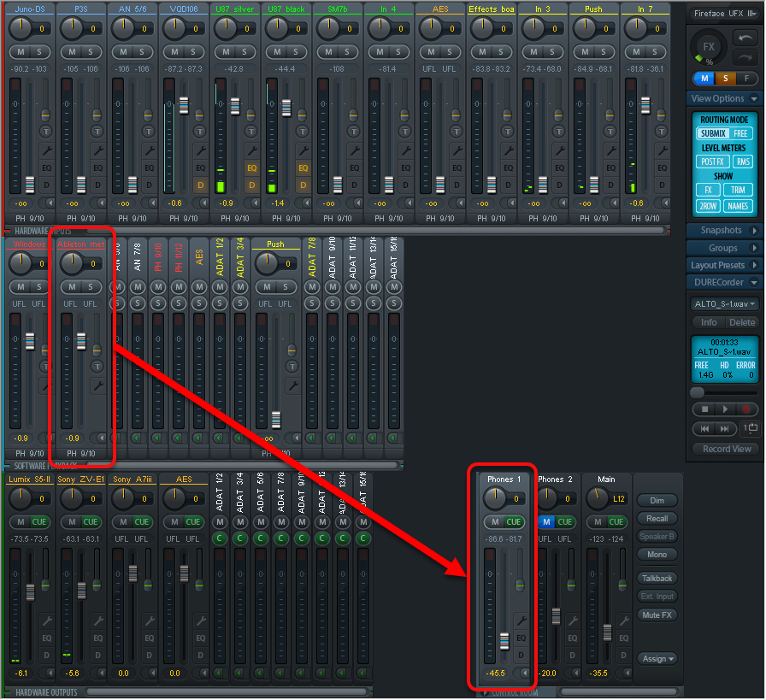Click the Talkback button
The width and height of the screenshot is (766, 700).
coord(657,579)
